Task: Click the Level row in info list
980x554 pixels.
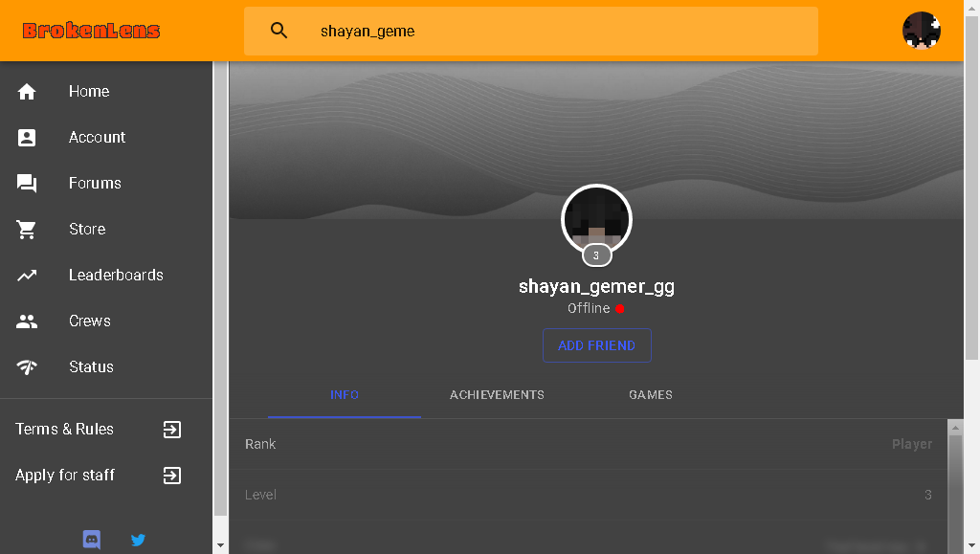Action: [x=589, y=495]
